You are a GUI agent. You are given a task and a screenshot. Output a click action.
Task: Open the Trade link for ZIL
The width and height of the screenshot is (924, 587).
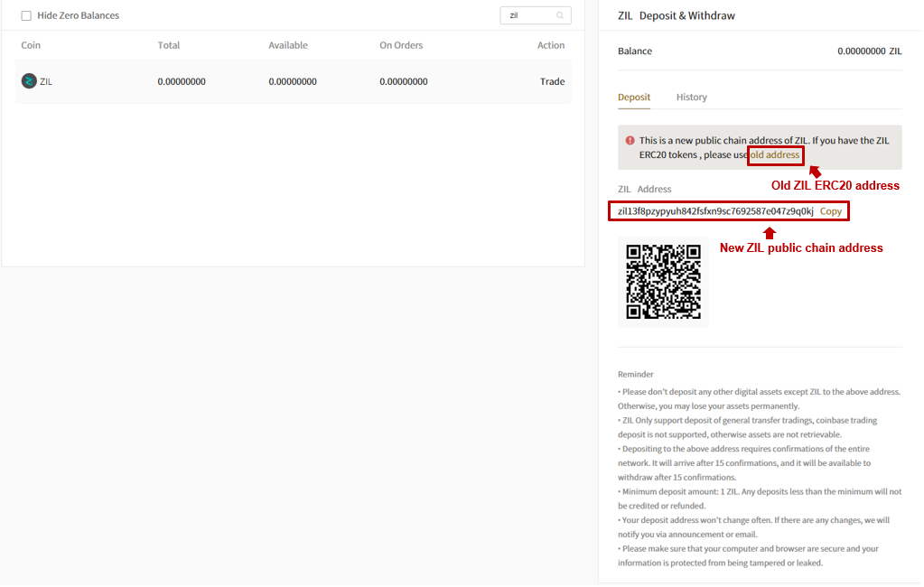click(552, 82)
